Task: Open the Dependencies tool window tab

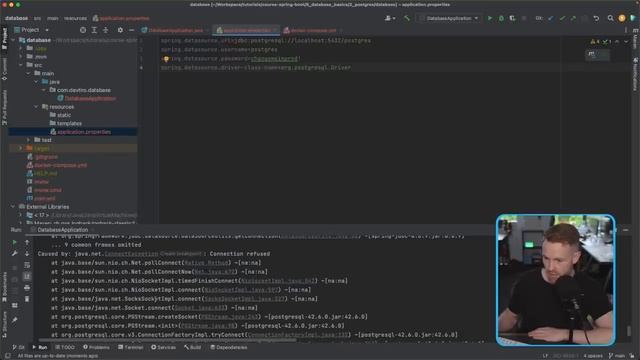Action: [229, 347]
